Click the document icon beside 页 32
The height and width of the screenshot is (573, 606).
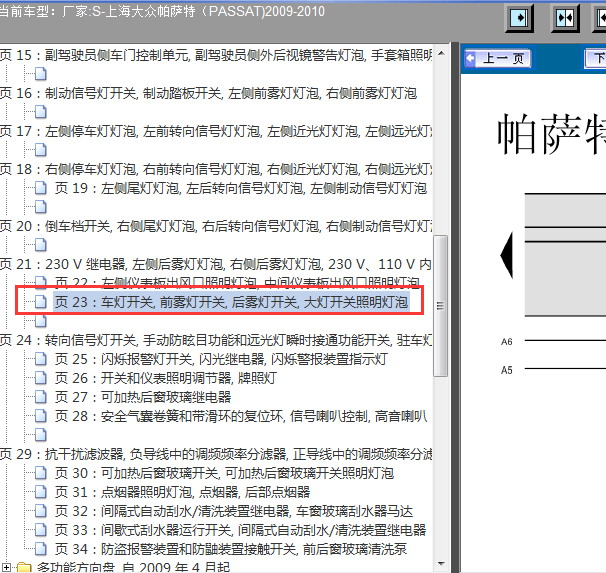pos(40,511)
